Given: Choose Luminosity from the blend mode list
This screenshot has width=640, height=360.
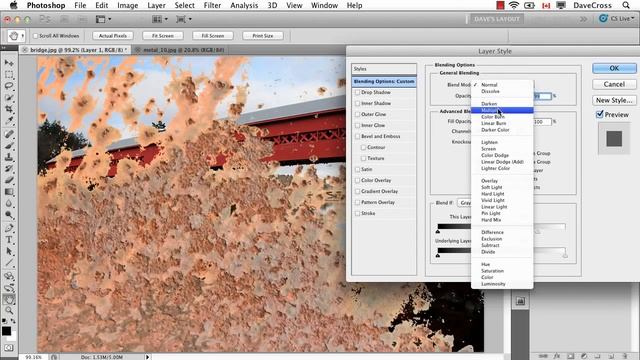Looking at the screenshot, I should [502, 284].
